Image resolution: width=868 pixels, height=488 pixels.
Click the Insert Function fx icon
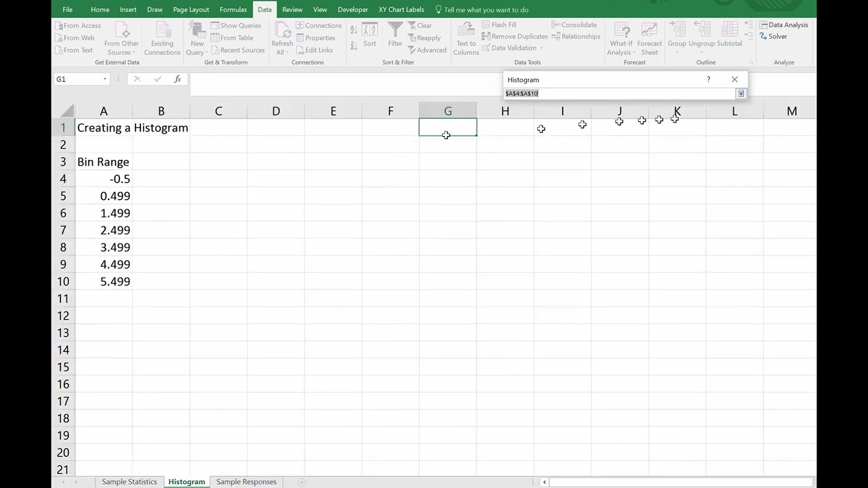click(x=178, y=79)
